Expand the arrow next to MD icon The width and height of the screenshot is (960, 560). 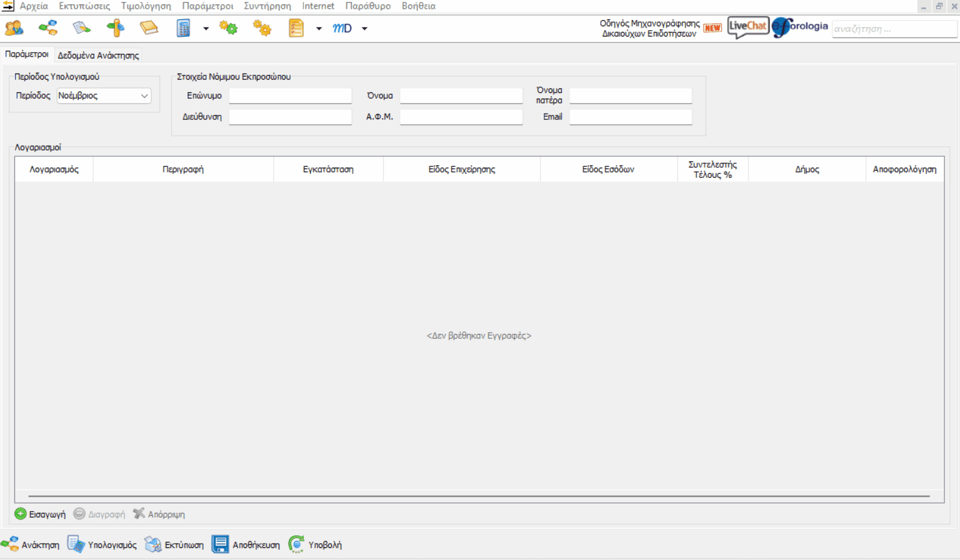pyautogui.click(x=365, y=29)
